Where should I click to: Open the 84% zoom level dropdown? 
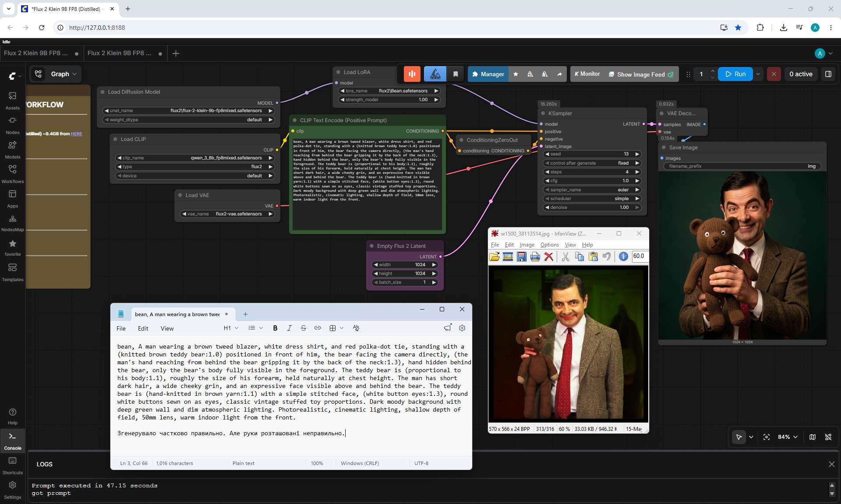point(788,437)
